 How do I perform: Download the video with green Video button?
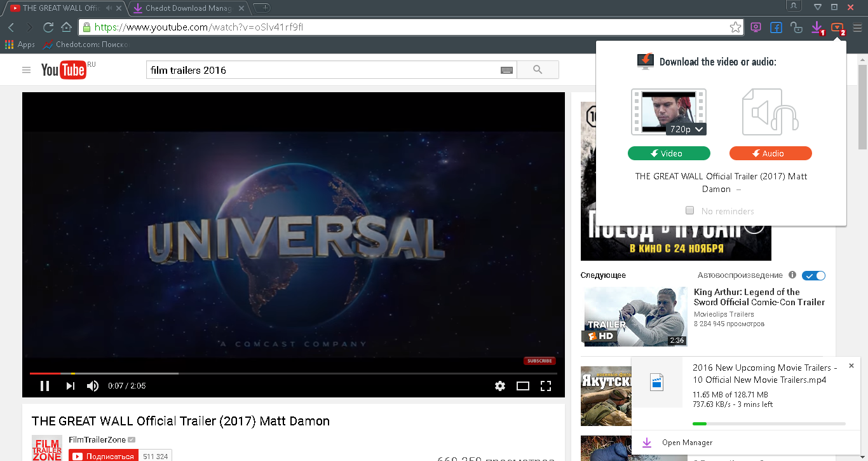668,153
